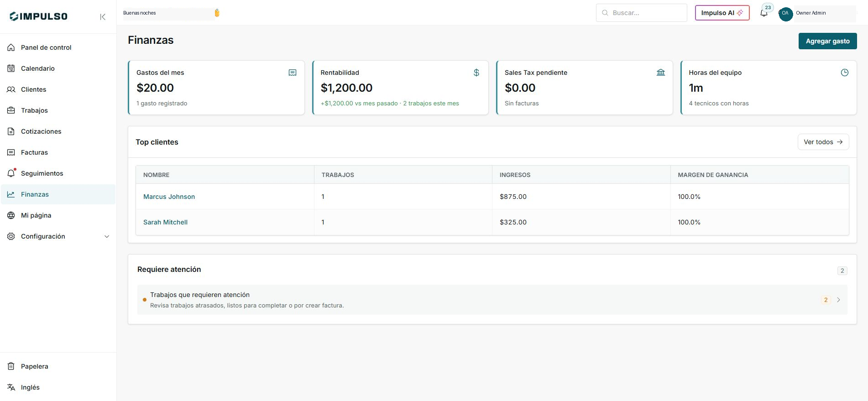The width and height of the screenshot is (868, 401).
Task: Click the 100.0% margin for Marcus Johnson
Action: click(689, 197)
